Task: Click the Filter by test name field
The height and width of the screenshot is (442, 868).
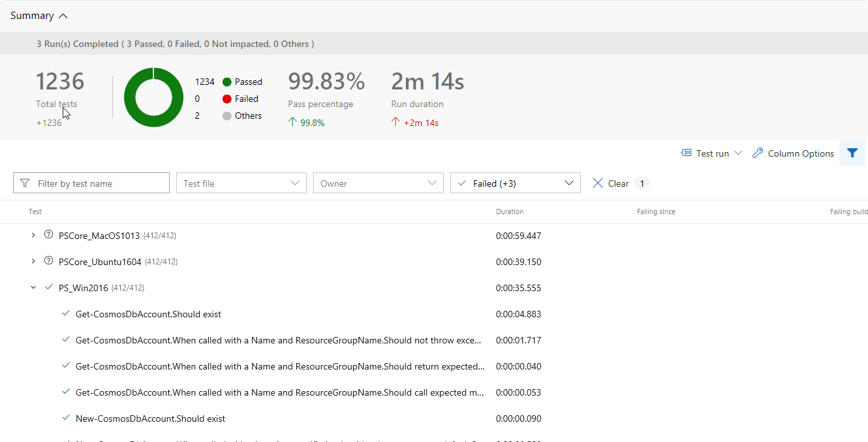Action: [98, 183]
